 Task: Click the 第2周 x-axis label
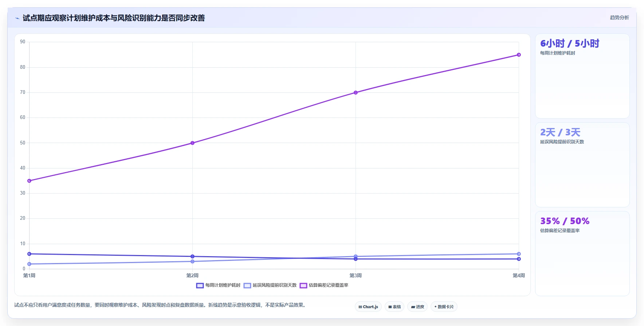tap(193, 276)
